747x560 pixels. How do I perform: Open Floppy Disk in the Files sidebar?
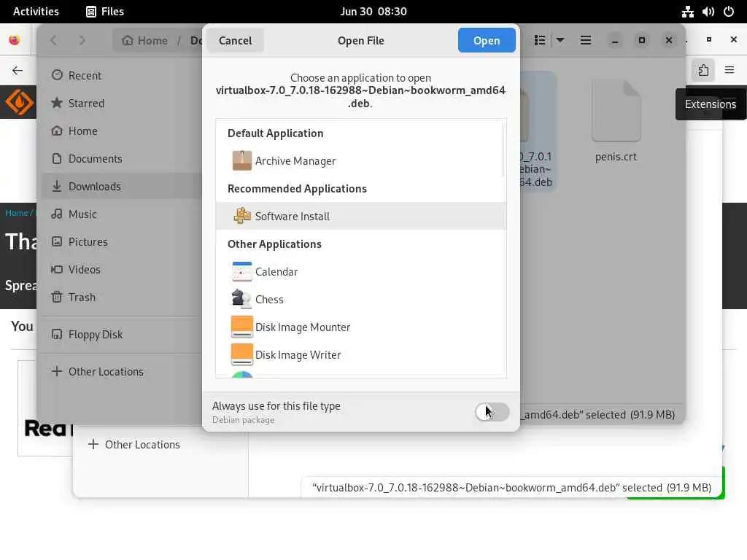pyautogui.click(x=122, y=334)
